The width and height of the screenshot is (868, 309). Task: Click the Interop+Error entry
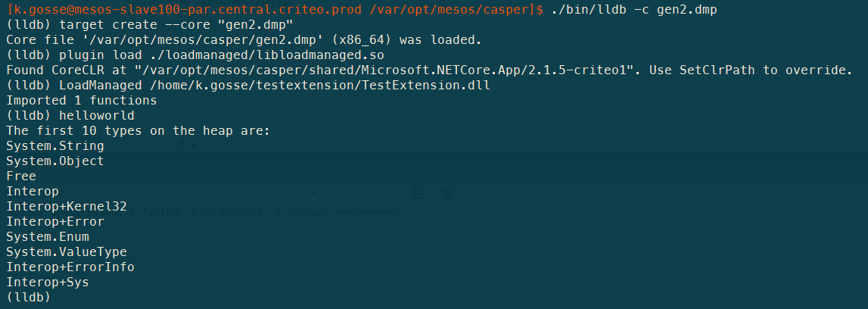(54, 221)
